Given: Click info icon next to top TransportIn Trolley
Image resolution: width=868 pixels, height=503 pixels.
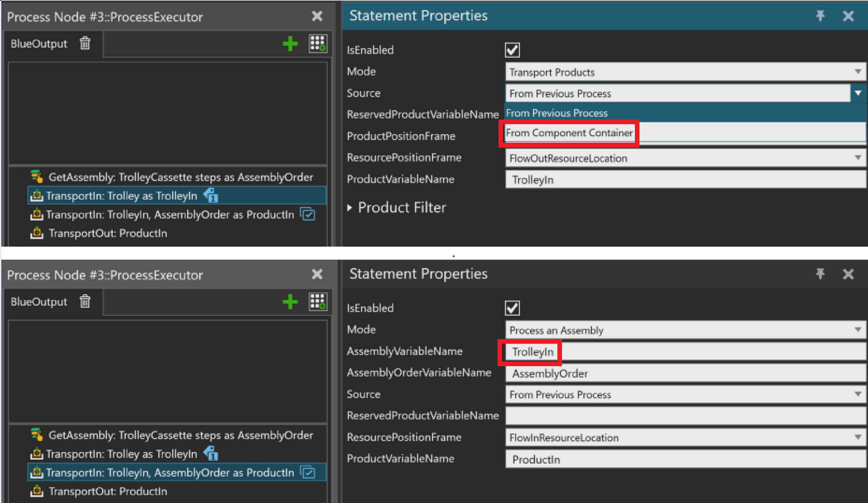Looking at the screenshot, I should click(211, 196).
